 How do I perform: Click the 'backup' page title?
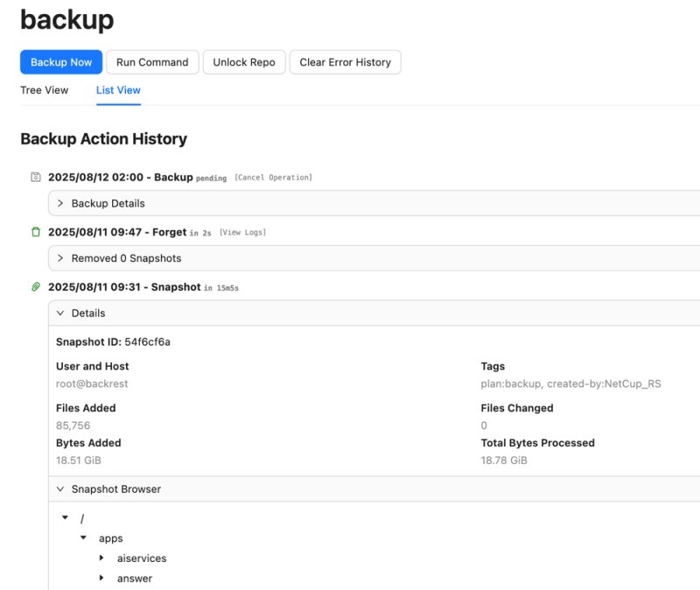[x=67, y=20]
